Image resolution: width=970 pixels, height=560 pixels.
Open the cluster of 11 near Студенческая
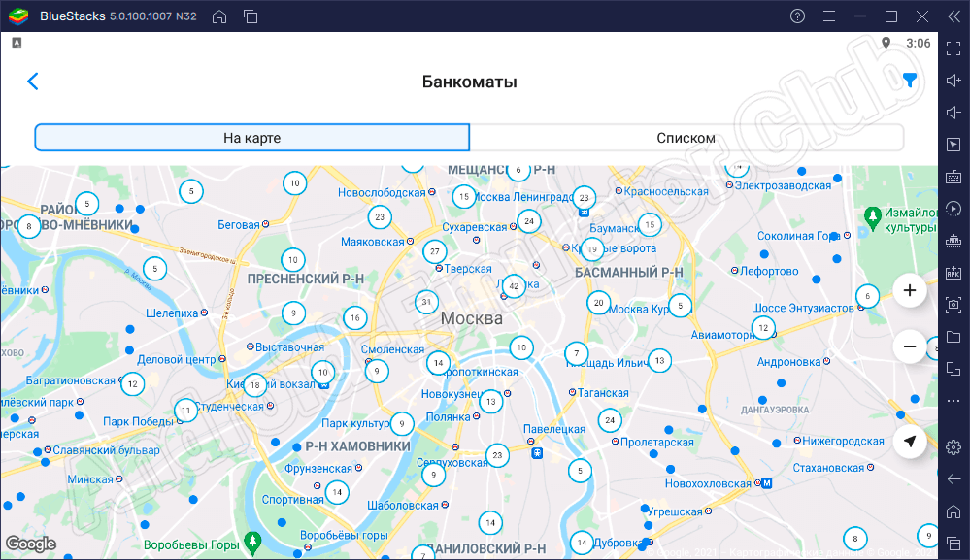coord(185,411)
